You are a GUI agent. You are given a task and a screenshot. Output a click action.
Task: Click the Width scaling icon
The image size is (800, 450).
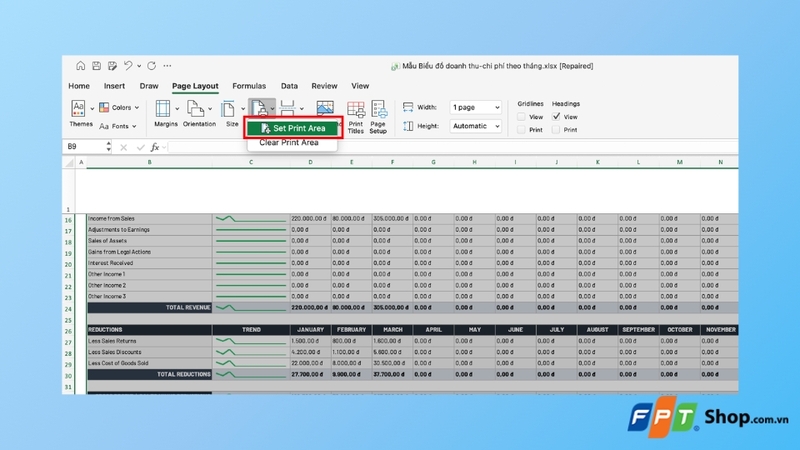[x=408, y=107]
